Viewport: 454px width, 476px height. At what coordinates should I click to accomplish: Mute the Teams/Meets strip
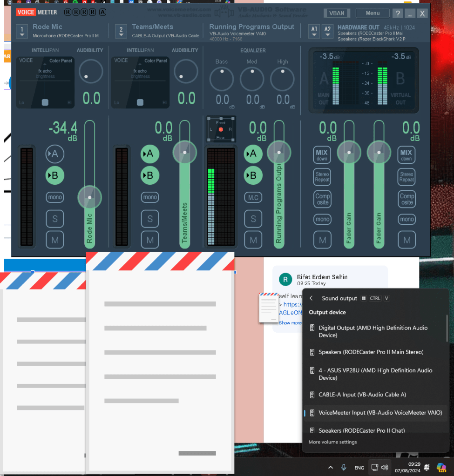(150, 240)
